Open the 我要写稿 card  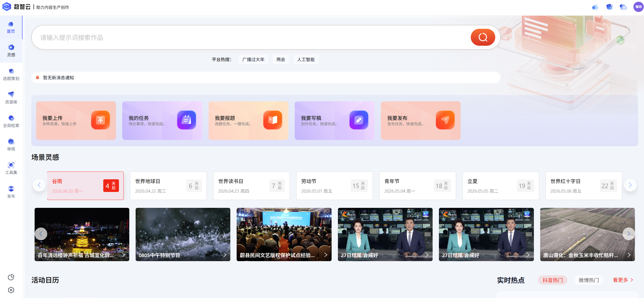click(334, 120)
